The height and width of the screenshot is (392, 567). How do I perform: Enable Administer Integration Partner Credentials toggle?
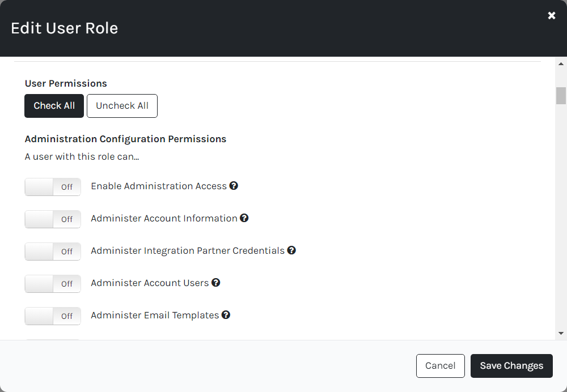pos(53,252)
